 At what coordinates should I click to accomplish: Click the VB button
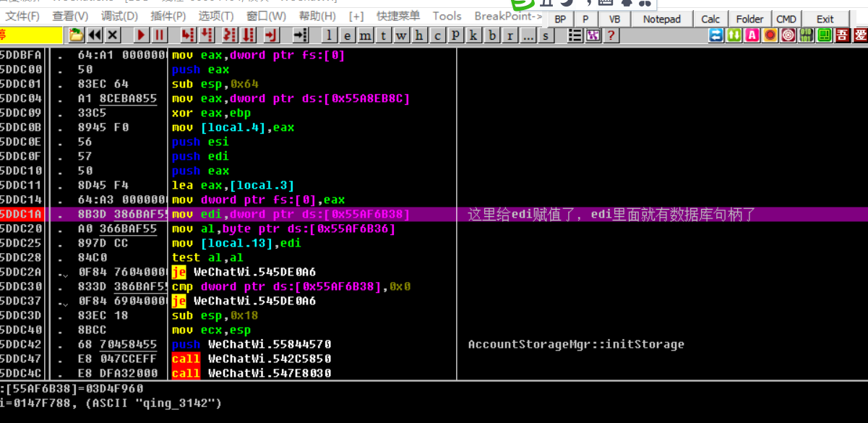[614, 20]
